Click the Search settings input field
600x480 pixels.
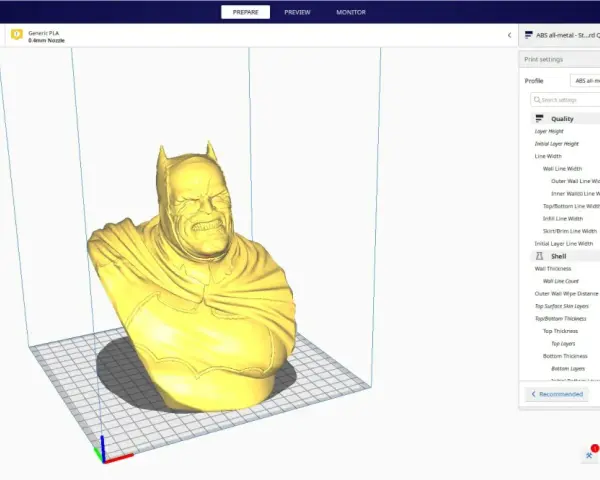[x=565, y=100]
